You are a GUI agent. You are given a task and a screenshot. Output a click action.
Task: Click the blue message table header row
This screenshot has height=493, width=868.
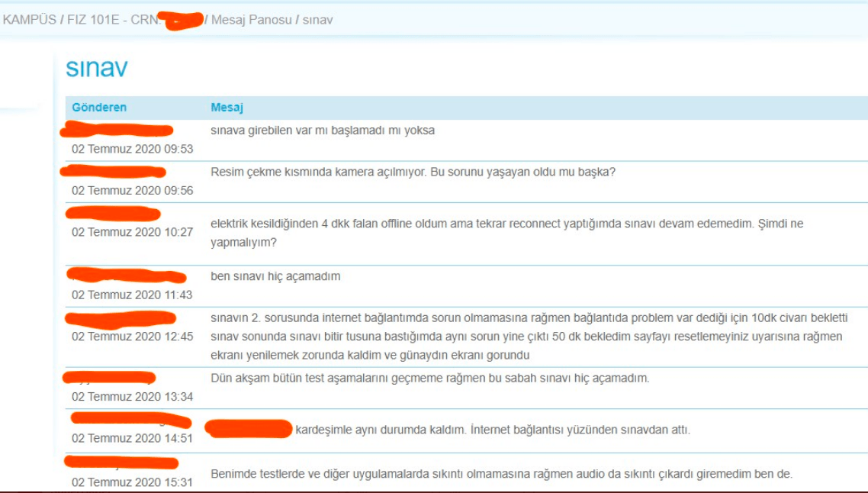point(458,107)
